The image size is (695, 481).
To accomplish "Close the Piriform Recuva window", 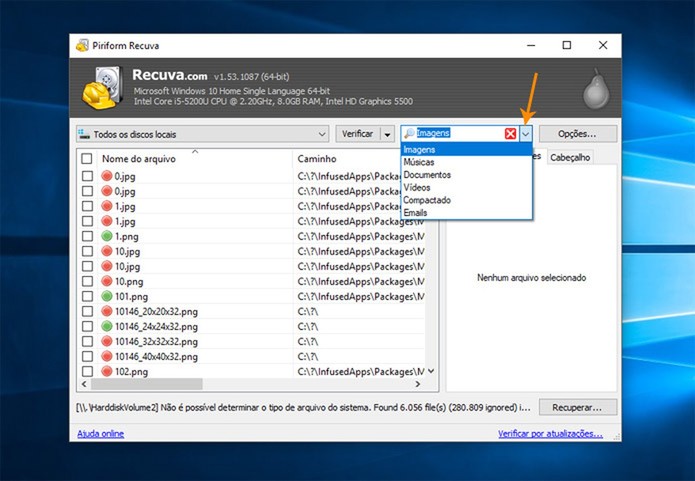I will point(603,45).
